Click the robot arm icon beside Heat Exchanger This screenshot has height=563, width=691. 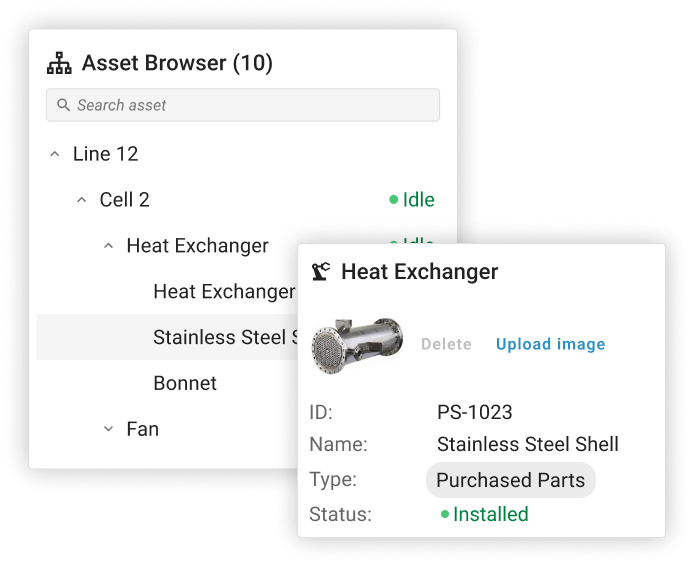click(x=321, y=271)
